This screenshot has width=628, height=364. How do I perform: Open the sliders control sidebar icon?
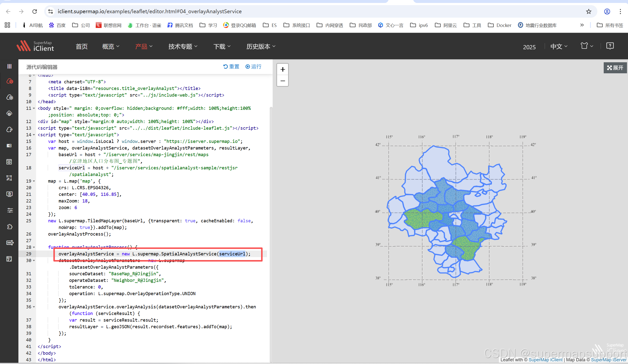(10, 210)
